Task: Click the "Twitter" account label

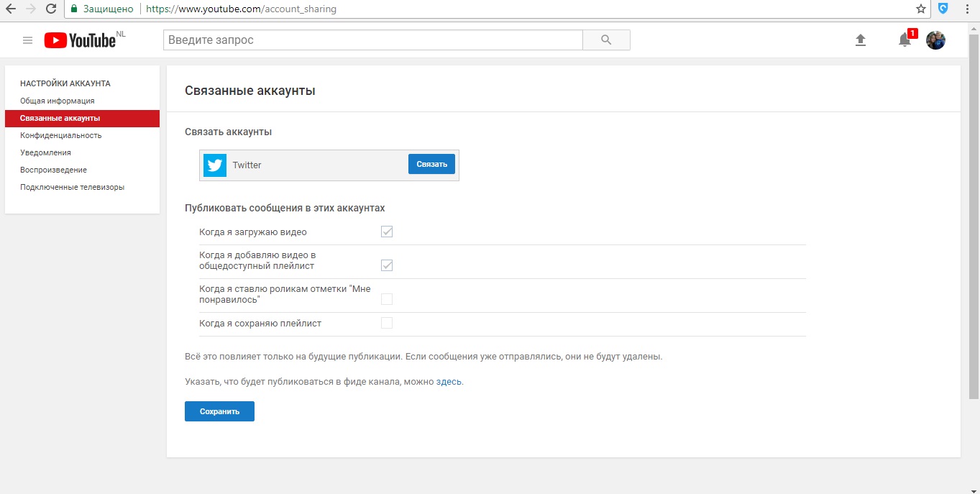Action: 247,165
